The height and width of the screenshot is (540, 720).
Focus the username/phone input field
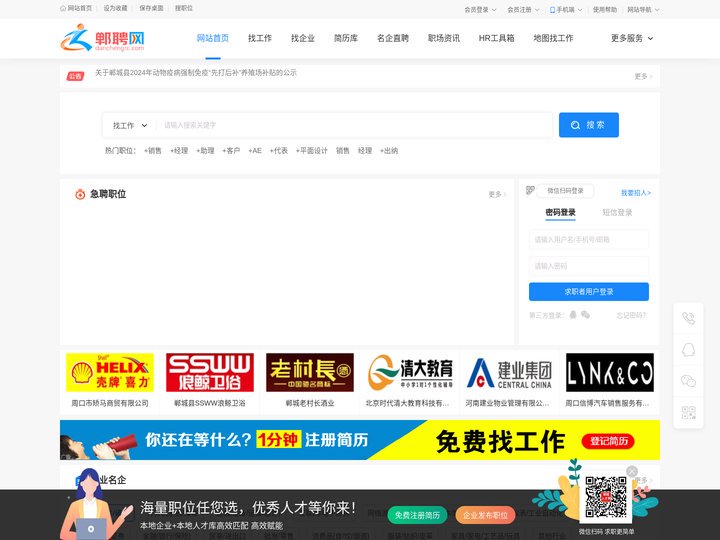tap(589, 239)
